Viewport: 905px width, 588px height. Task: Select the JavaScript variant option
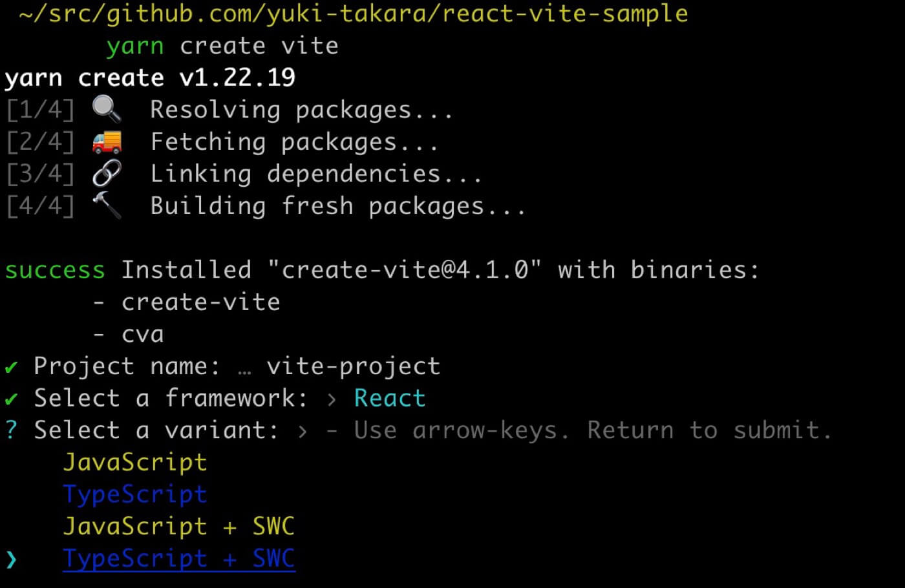tap(135, 463)
